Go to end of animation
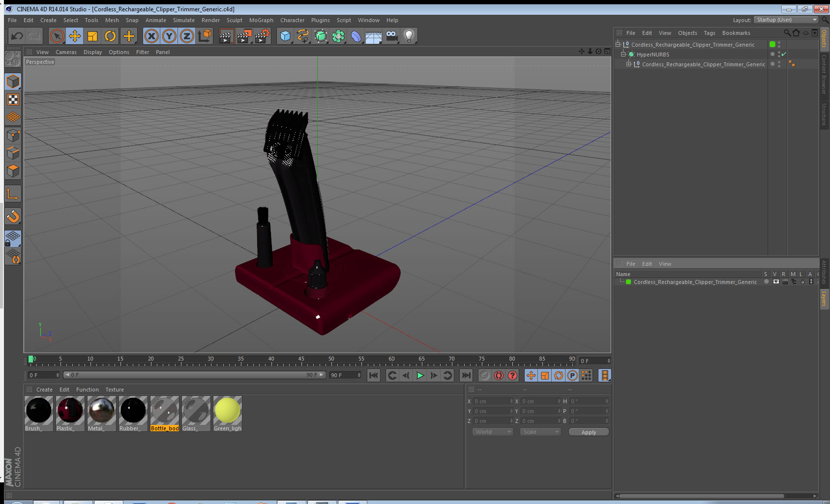The width and height of the screenshot is (830, 504). click(x=466, y=375)
